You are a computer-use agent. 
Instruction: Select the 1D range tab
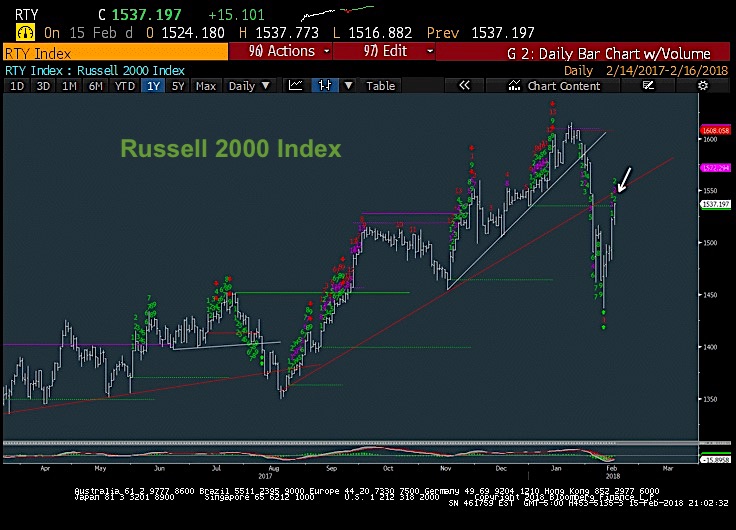pos(17,86)
